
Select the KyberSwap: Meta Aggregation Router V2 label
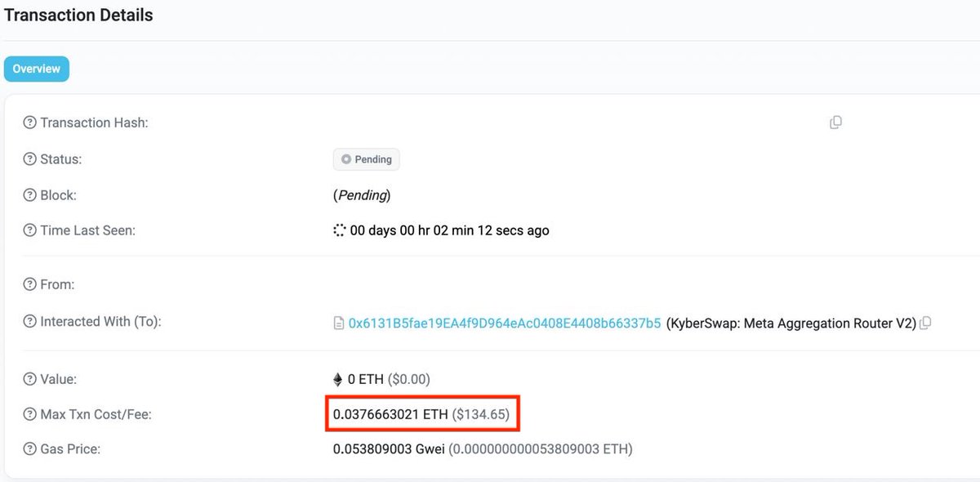point(791,323)
